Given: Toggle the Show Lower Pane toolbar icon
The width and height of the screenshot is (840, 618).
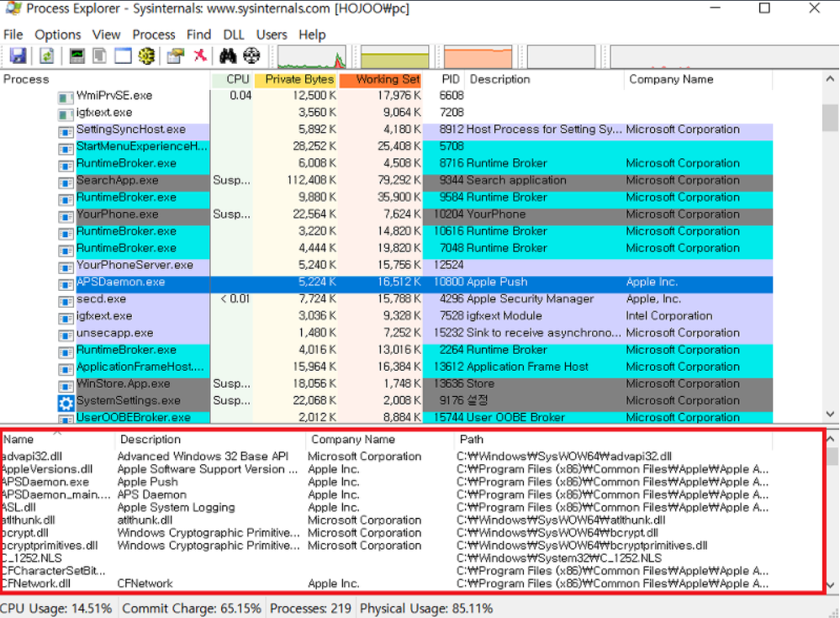Looking at the screenshot, I should (123, 55).
